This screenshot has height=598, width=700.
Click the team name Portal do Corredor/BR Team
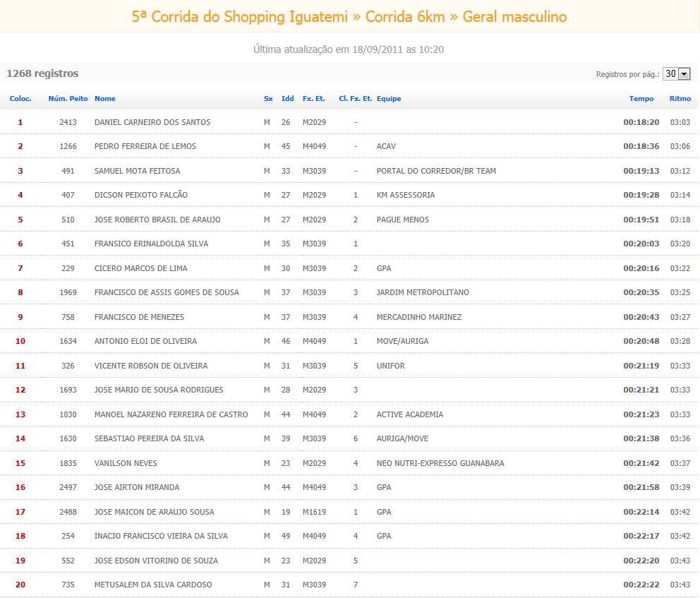pos(435,171)
